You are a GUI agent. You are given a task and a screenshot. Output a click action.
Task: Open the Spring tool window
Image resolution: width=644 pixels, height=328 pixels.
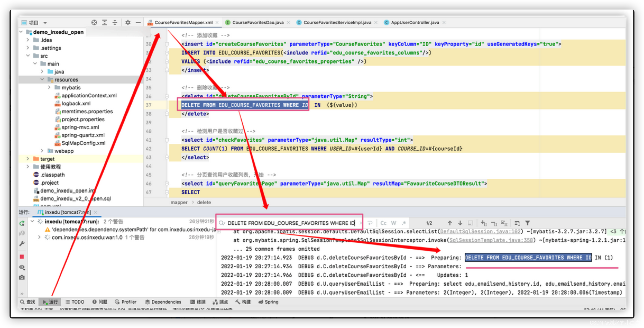[x=268, y=302]
